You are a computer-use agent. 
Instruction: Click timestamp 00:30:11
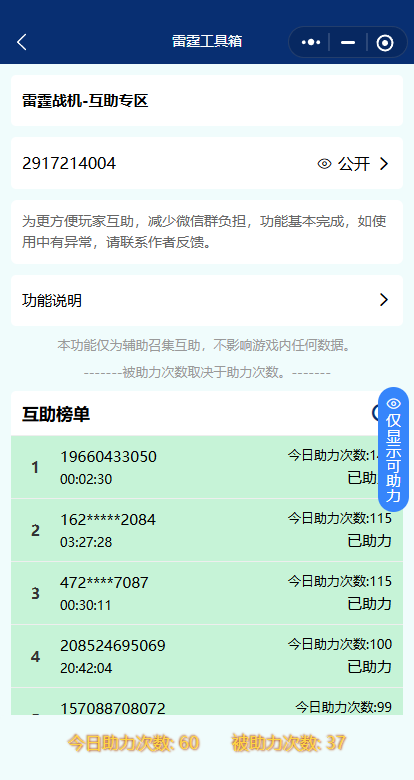(x=86, y=605)
